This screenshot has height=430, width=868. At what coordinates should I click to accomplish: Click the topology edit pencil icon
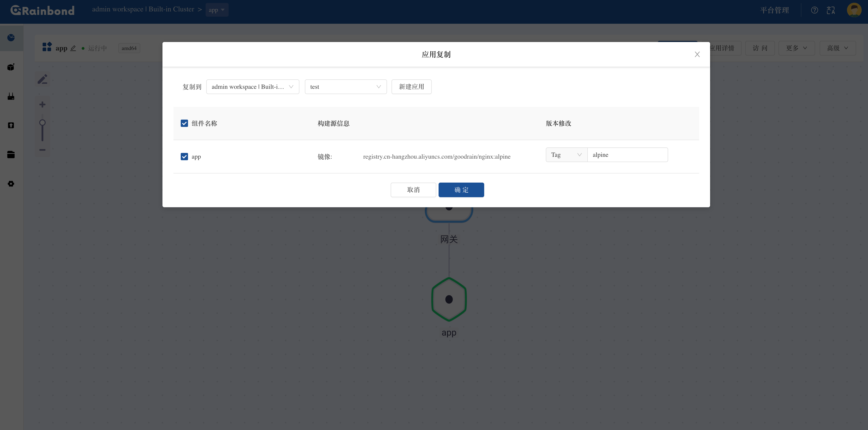[x=42, y=79]
